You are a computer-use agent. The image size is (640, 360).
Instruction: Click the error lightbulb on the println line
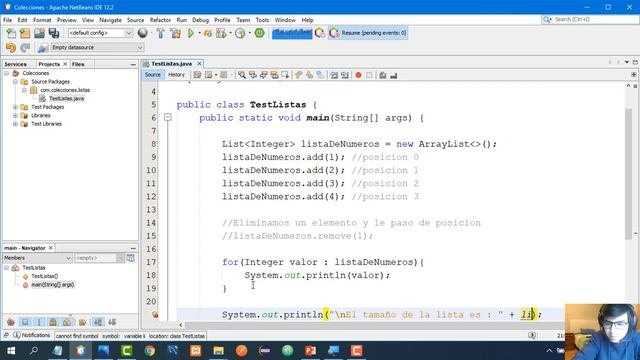pyautogui.click(x=155, y=314)
